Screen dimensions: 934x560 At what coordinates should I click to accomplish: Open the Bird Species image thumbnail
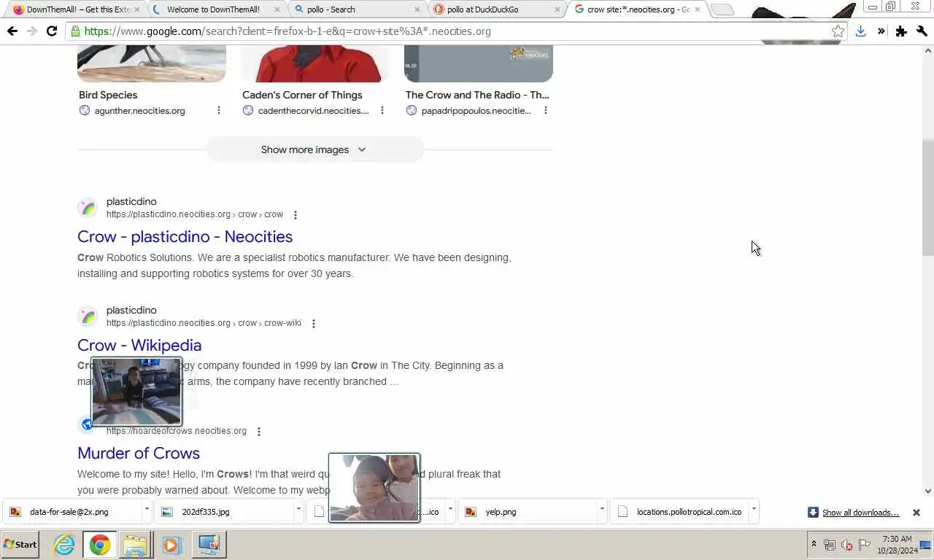point(152,63)
